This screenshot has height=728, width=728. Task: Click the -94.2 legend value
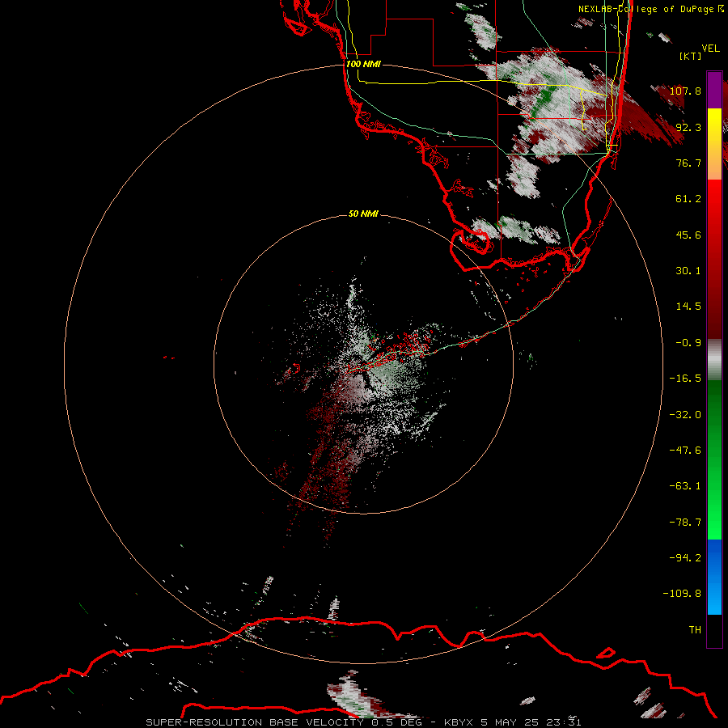(x=685, y=557)
